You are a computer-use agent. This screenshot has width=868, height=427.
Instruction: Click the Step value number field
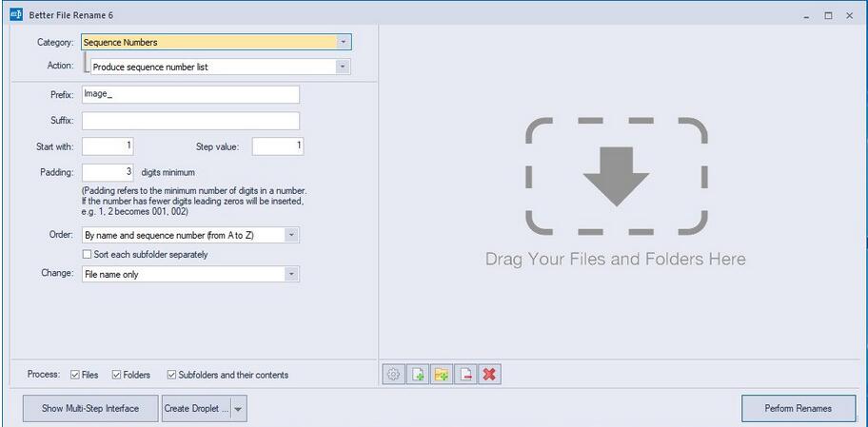[x=278, y=146]
